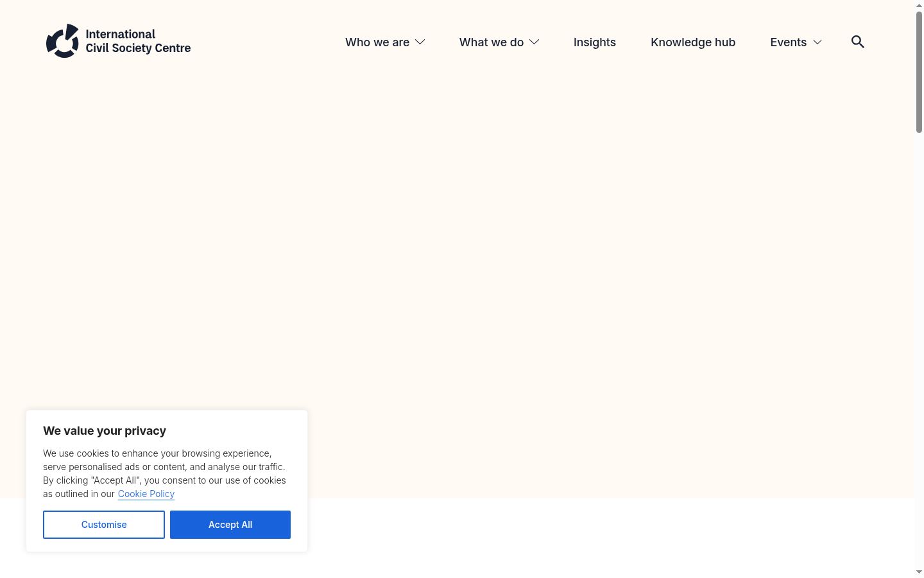The height and width of the screenshot is (578, 924).
Task: Open the Events menu item
Action: pyautogui.click(x=789, y=42)
